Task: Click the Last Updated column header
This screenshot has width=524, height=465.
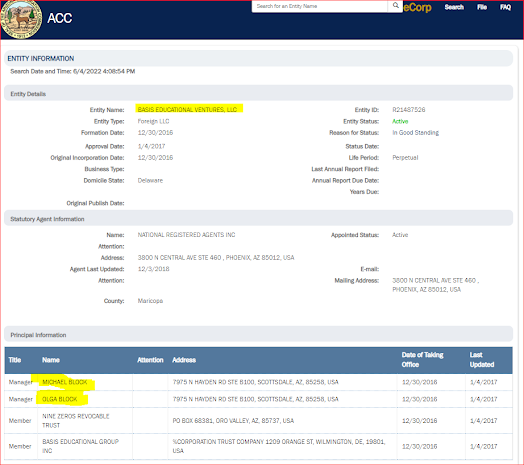Action: tap(482, 360)
